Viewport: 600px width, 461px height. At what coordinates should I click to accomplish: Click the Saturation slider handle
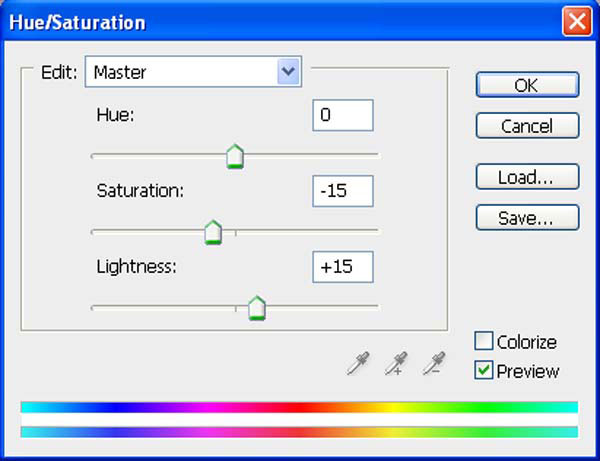pos(213,232)
